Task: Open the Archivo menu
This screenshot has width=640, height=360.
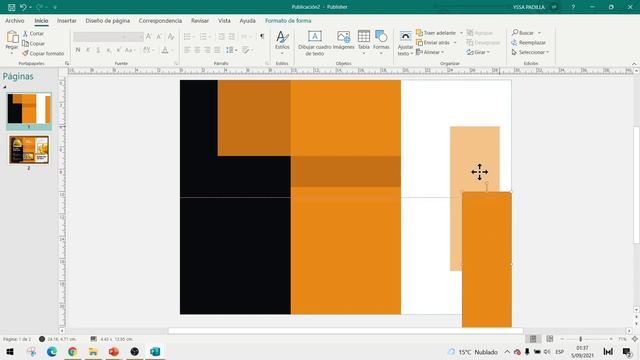Action: [x=14, y=20]
